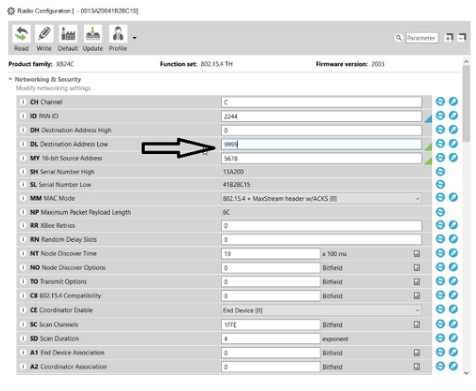
Task: Open bitfield calculator for SC Scan Channels
Action: point(417,324)
